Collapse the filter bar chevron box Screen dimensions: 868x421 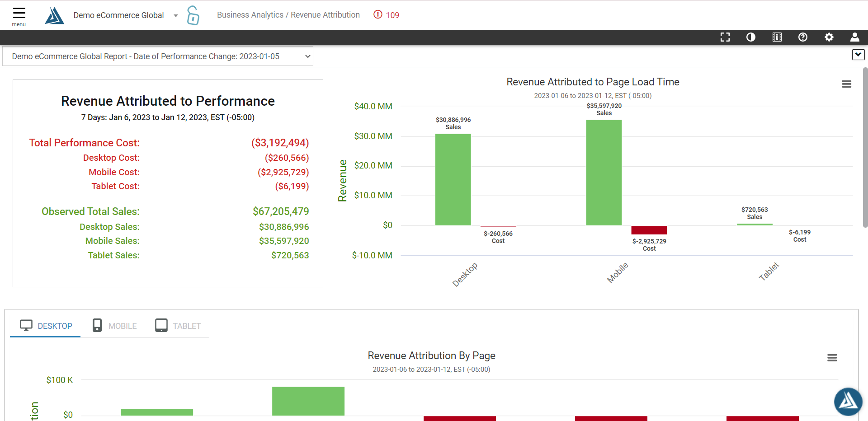click(858, 55)
